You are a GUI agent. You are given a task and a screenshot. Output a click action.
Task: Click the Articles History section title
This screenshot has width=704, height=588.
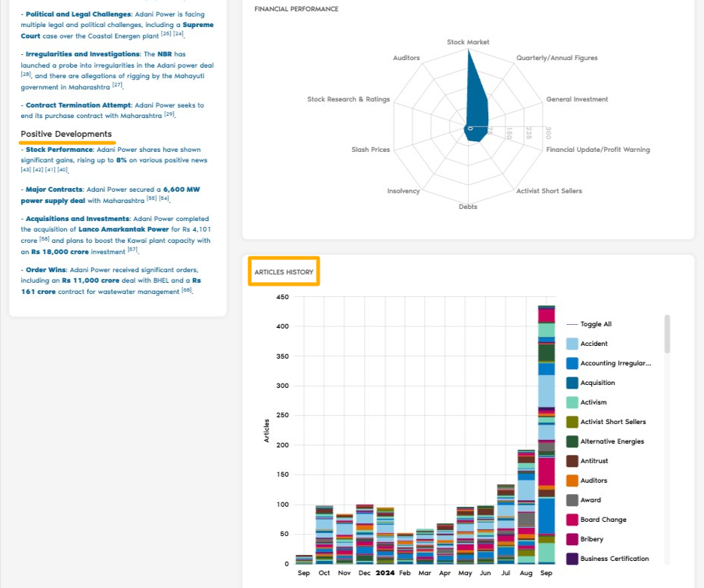coord(284,272)
